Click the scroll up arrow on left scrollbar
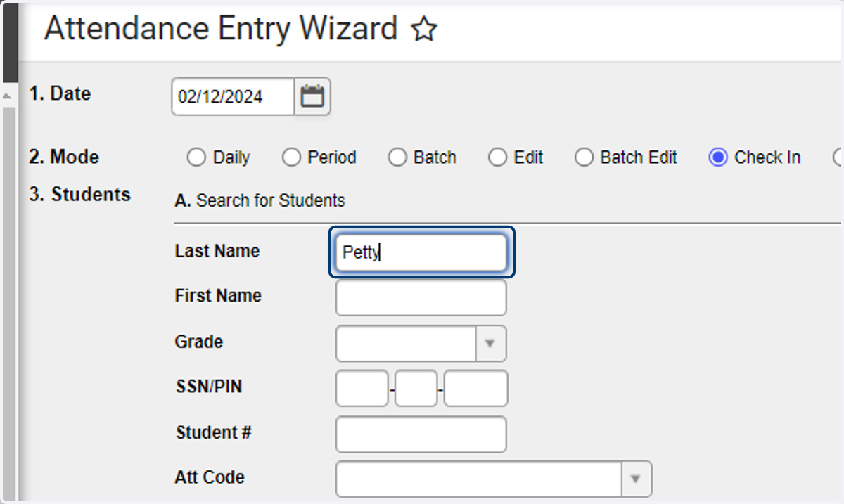 [x=7, y=96]
